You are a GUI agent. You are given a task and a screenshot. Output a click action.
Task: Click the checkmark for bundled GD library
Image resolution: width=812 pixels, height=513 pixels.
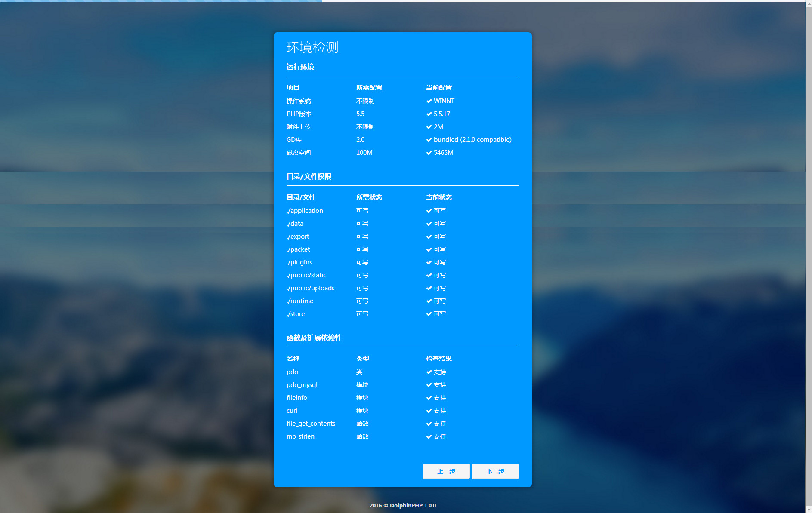pos(429,140)
